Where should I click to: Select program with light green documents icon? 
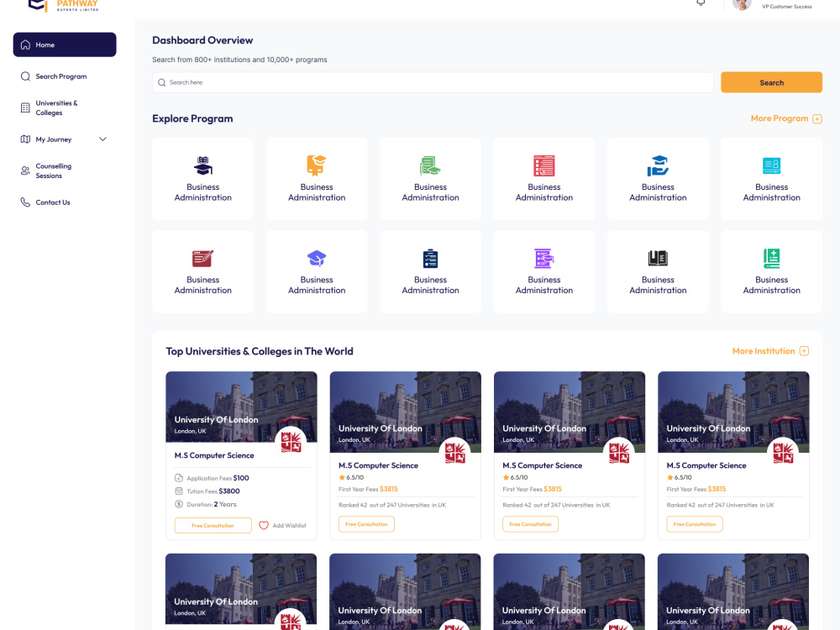tap(430, 179)
